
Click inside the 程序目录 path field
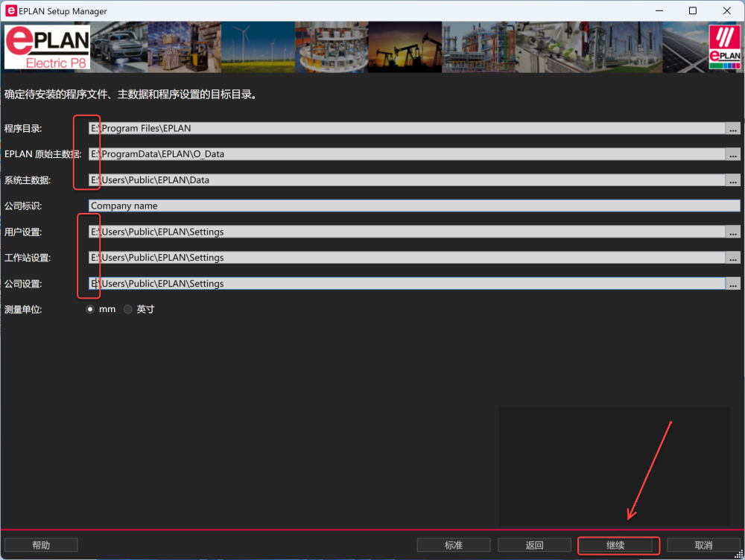372,127
